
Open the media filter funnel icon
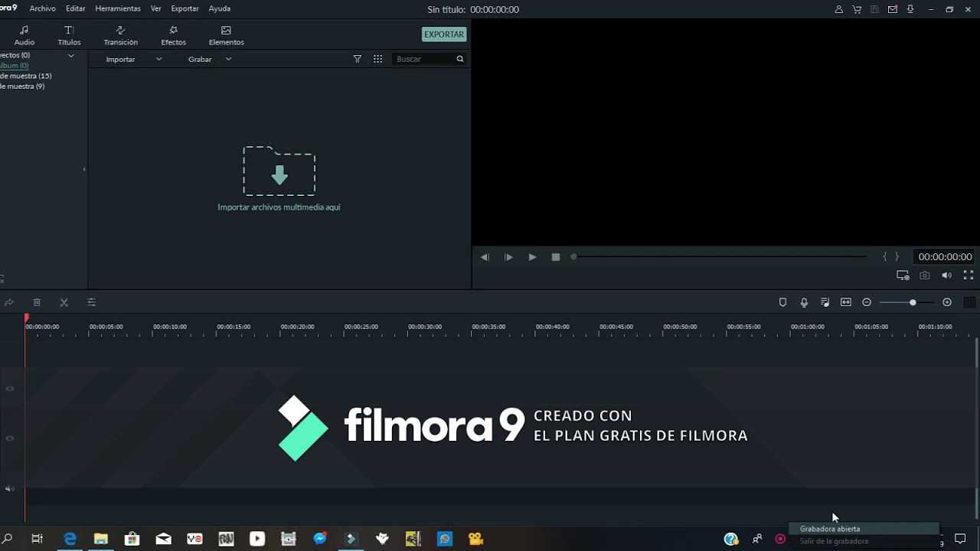[357, 59]
